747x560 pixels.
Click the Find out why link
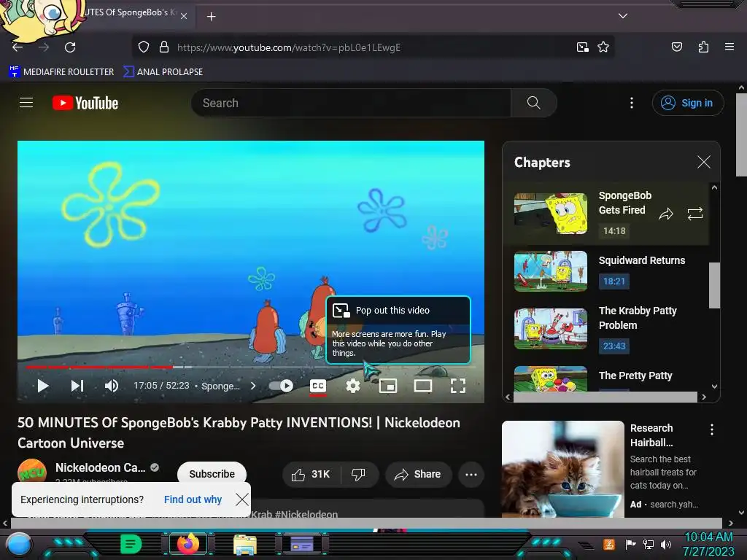[x=193, y=499]
